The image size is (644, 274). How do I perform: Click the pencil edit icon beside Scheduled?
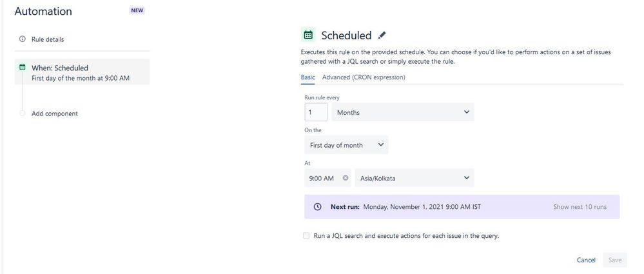382,35
